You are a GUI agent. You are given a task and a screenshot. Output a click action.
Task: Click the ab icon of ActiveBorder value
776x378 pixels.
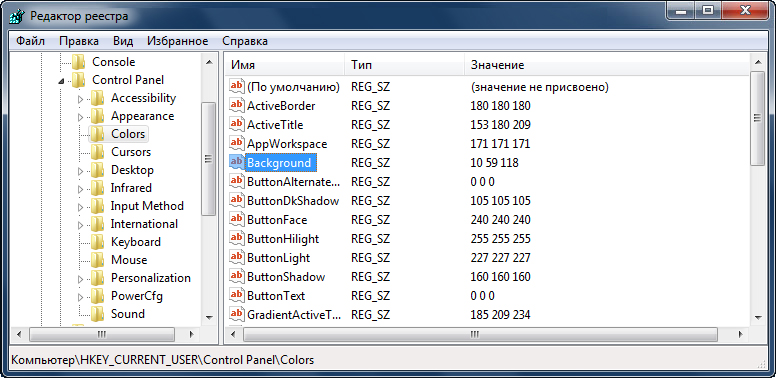click(237, 105)
